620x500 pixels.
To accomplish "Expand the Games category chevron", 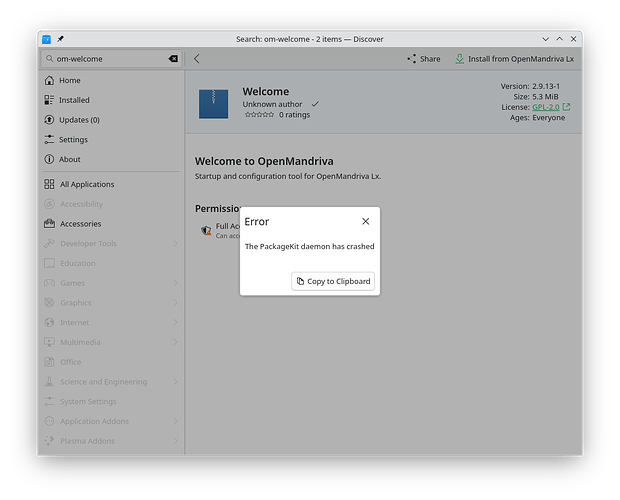I will click(175, 283).
